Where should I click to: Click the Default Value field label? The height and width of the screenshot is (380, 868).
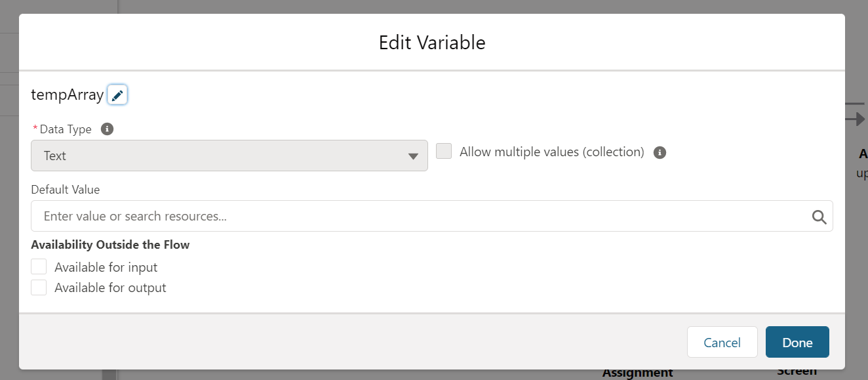(x=66, y=190)
